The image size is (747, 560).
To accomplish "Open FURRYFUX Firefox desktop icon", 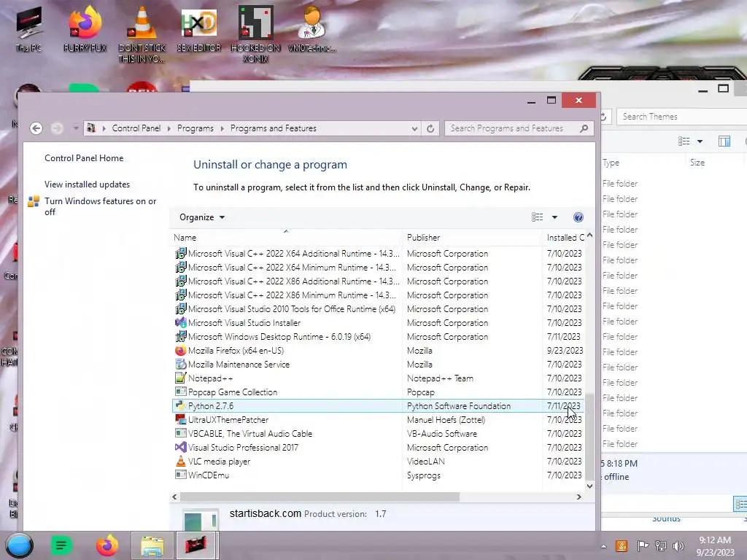I will [x=85, y=28].
